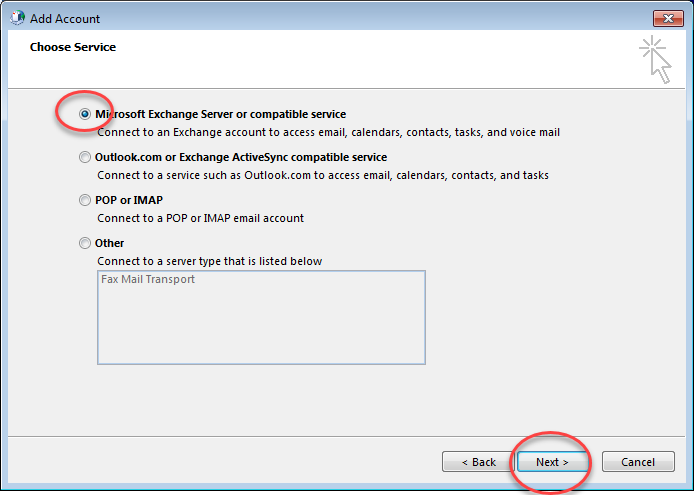This screenshot has height=495, width=694.
Task: Choose Outlook.com or Exchange ActiveSync radio option
Action: [85, 157]
